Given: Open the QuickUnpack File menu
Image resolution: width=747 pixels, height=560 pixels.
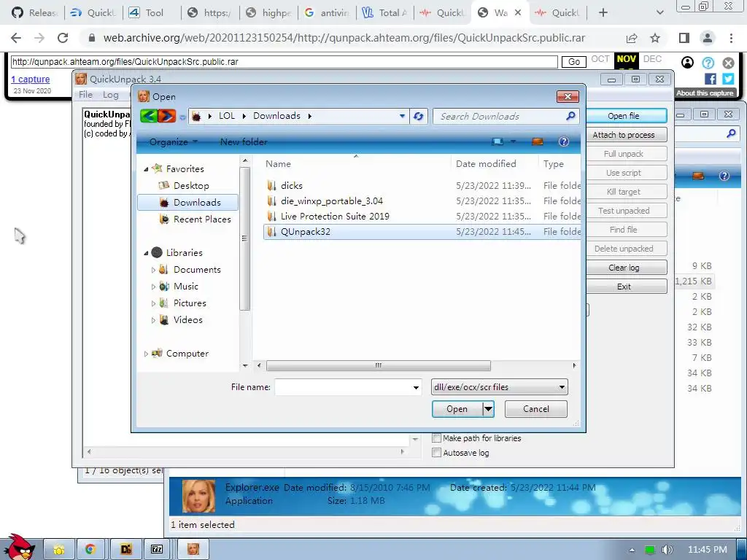Looking at the screenshot, I should [x=86, y=94].
